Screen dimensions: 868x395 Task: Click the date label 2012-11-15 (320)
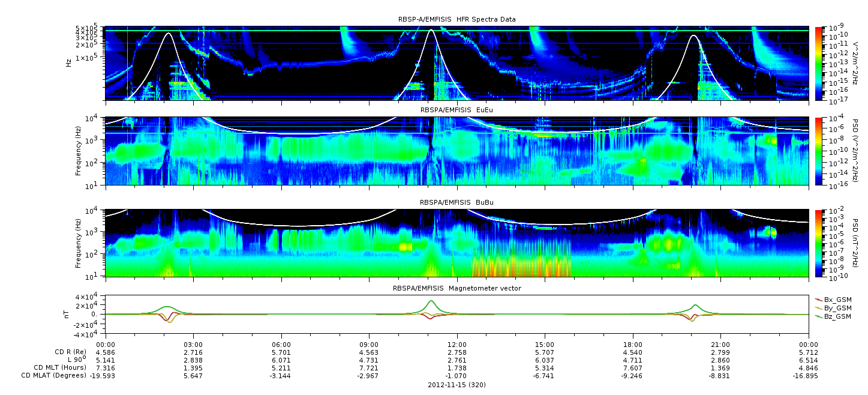click(x=456, y=384)
